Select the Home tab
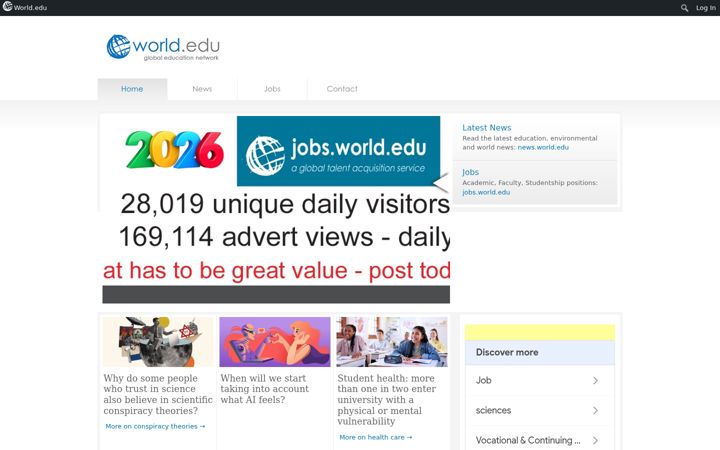This screenshot has width=720, height=450. click(132, 89)
